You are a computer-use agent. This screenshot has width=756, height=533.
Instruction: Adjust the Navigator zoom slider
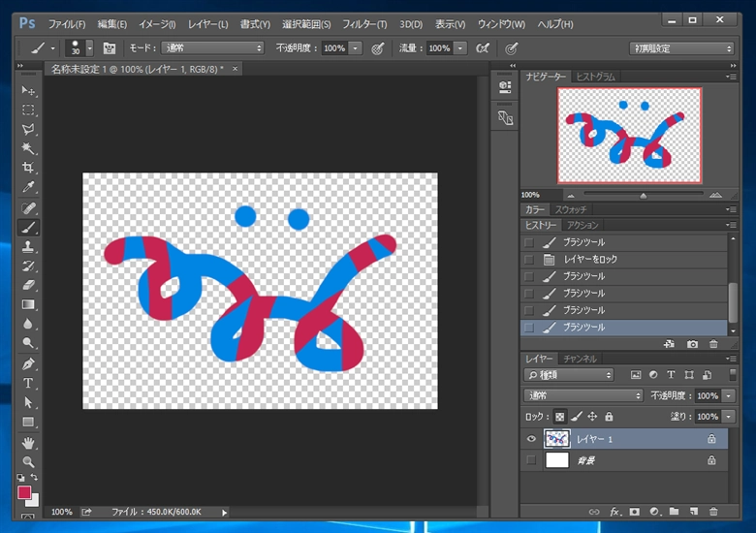coord(644,195)
